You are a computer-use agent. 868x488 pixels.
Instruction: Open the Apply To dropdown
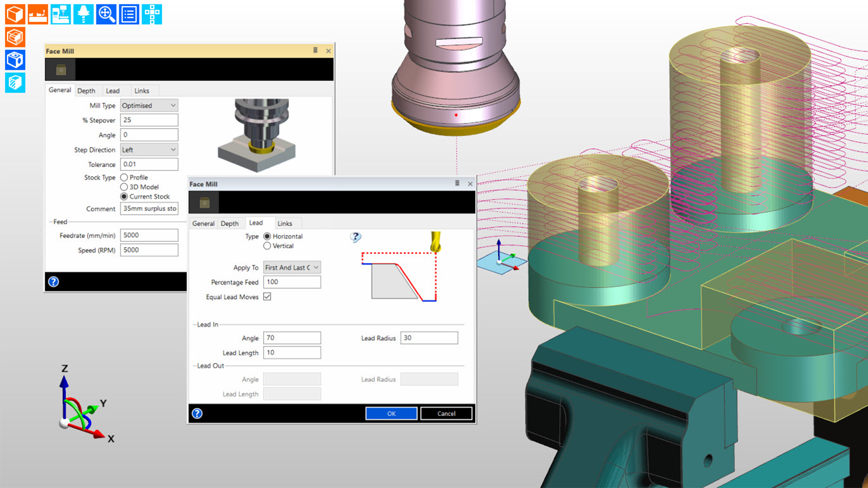tap(292, 267)
